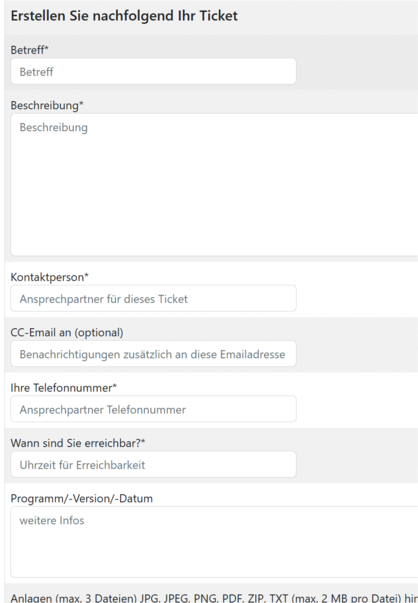Select the Kontaktperson input box
The height and width of the screenshot is (603, 418).
click(153, 298)
